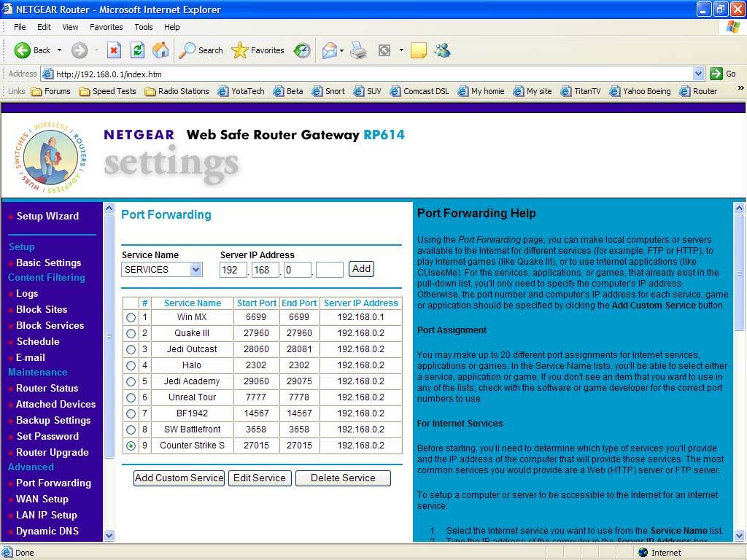Image resolution: width=747 pixels, height=560 pixels.
Task: Open the Speed Tests links folder
Action: click(x=108, y=91)
